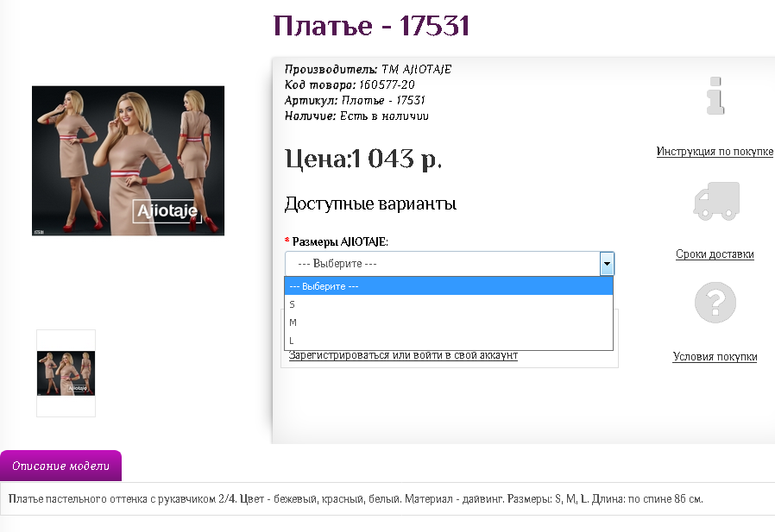The width and height of the screenshot is (775, 532).
Task: Click the Платье - 17531 page title
Action: 371,26
